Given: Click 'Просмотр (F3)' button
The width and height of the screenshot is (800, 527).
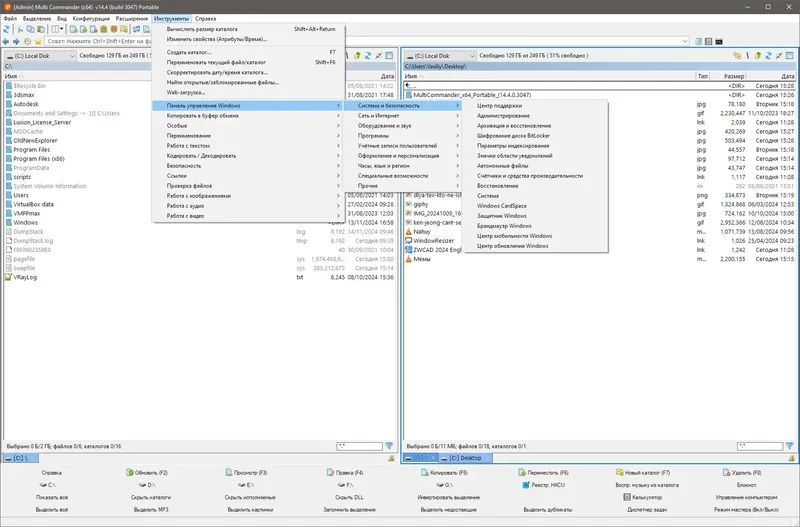Looking at the screenshot, I should [246, 473].
